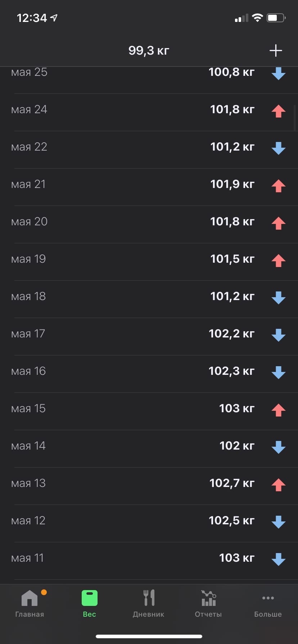The height and width of the screenshot is (644, 298).
Task: Tap the blue down arrow for мая 11
Action: 278,560
